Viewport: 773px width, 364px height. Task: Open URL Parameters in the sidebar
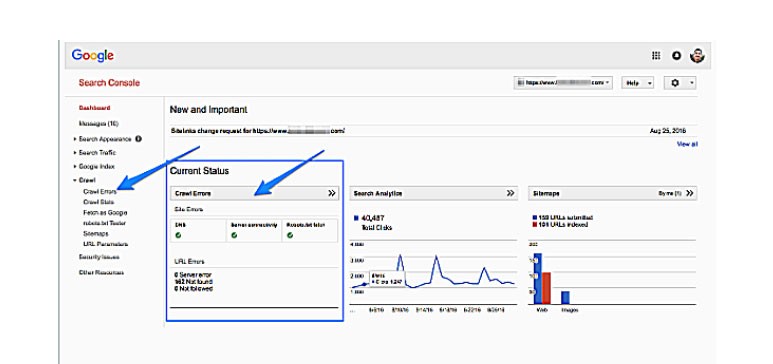tap(105, 244)
